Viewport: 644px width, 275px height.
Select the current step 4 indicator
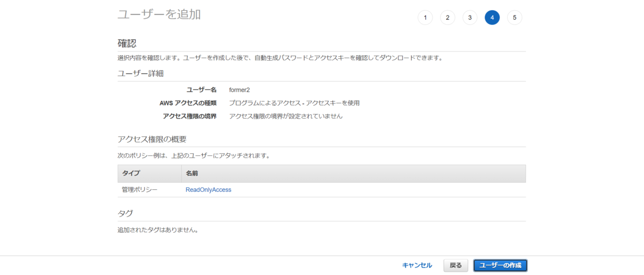[x=492, y=18]
